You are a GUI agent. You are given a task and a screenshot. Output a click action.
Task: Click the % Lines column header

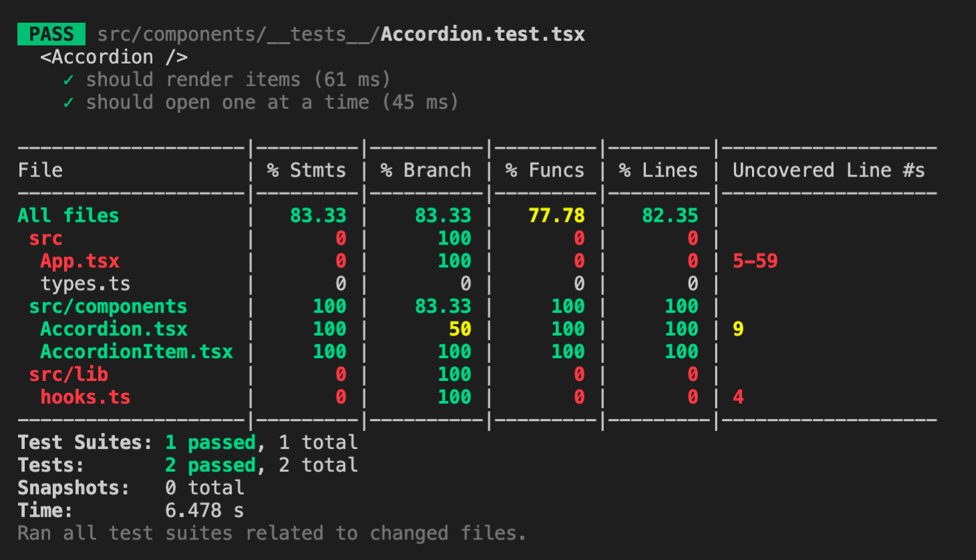[x=658, y=170]
